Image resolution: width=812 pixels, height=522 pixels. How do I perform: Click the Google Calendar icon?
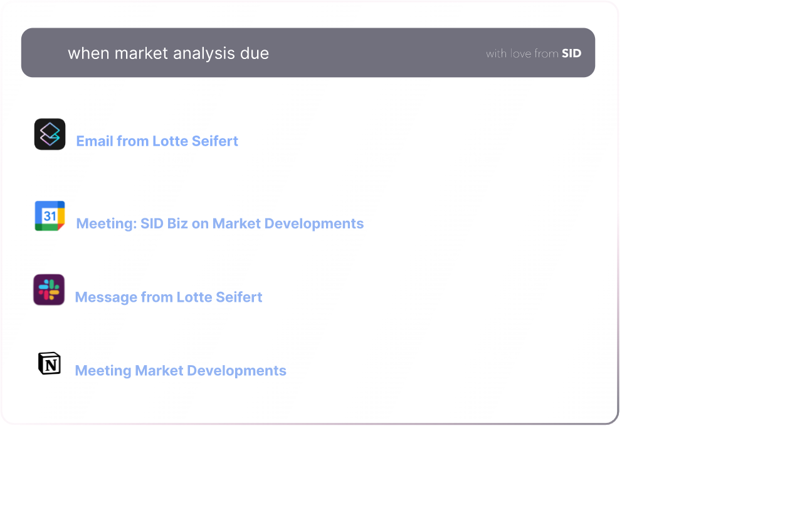tap(50, 216)
